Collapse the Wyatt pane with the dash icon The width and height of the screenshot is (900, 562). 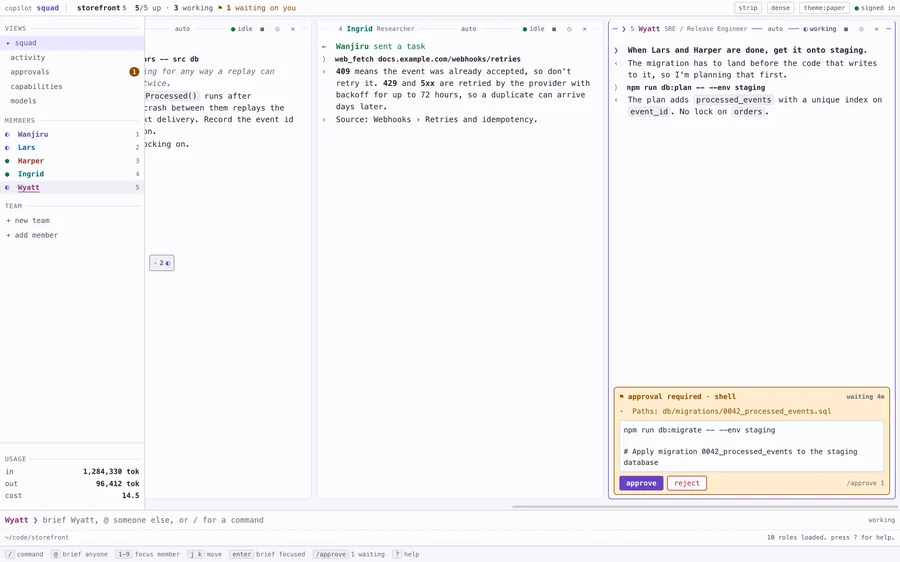tap(615, 29)
